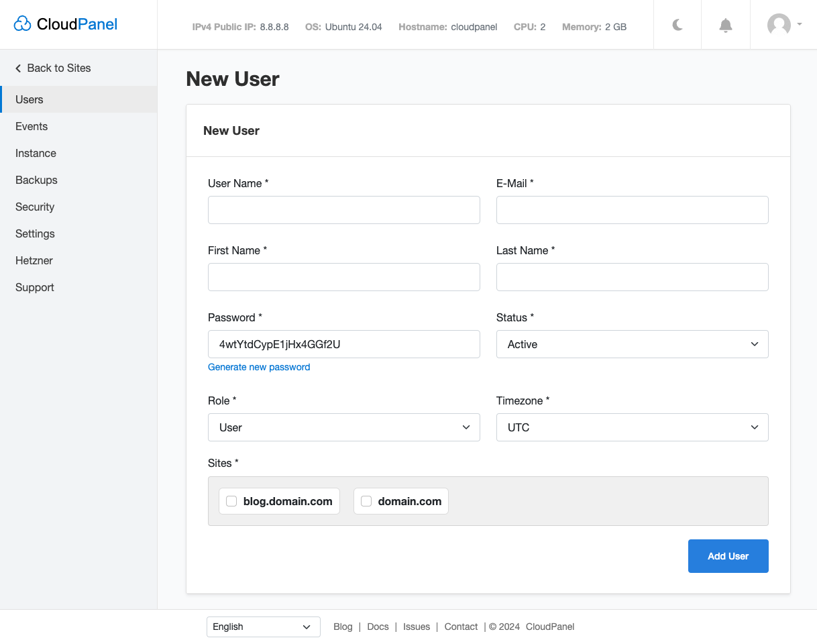Open the Docs footer link

[x=378, y=627]
